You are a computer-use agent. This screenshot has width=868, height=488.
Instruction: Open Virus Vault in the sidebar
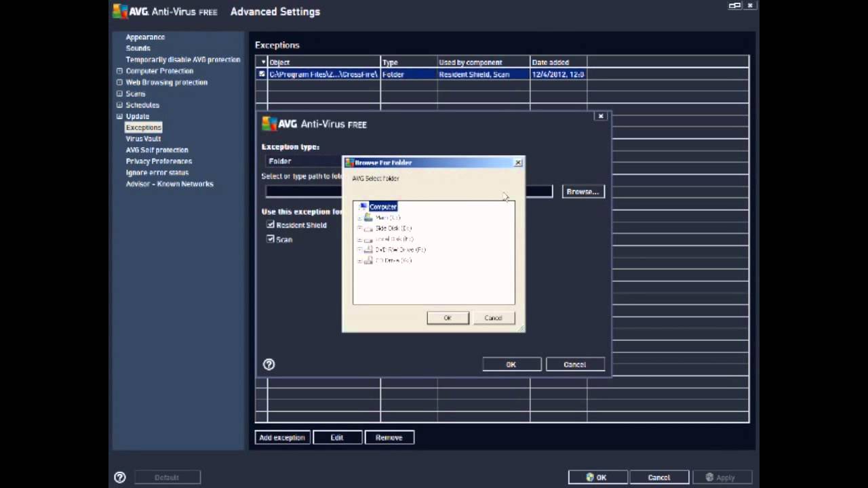coord(143,139)
